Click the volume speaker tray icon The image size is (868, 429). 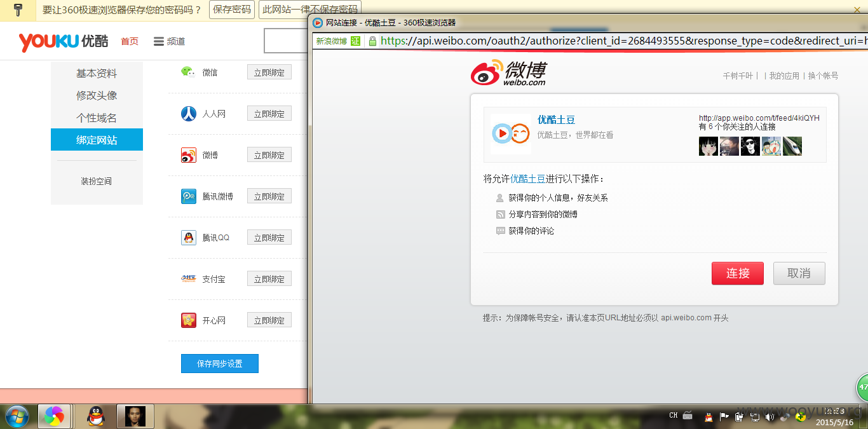coord(770,417)
